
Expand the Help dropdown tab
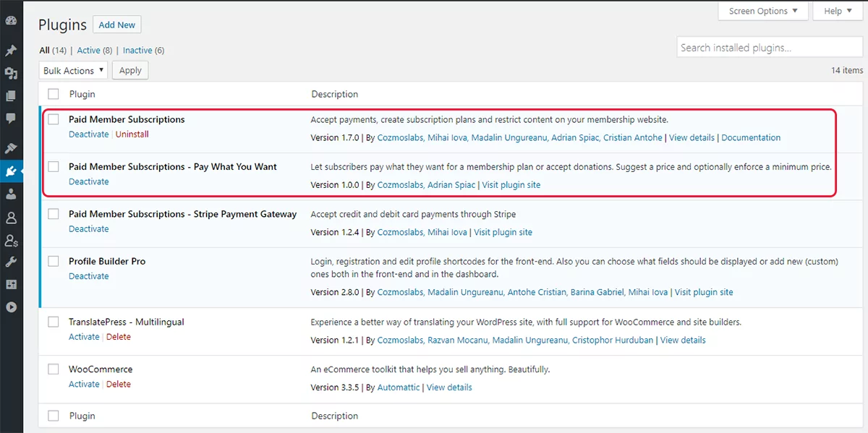838,11
